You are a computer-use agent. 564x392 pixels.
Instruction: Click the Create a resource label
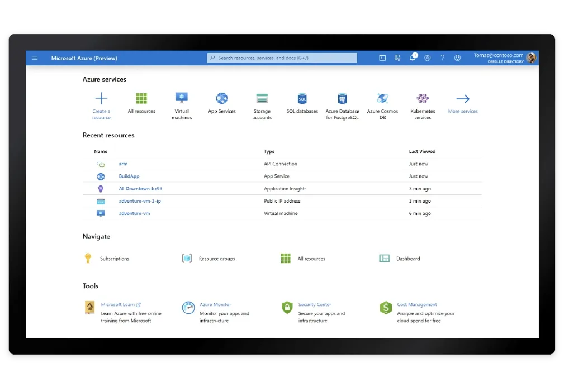click(101, 114)
